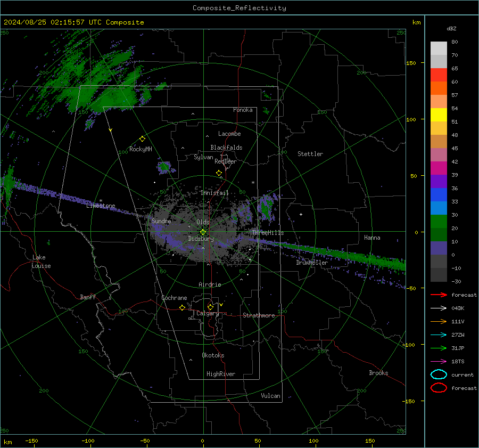Viewport: 479px width, 448px height.
Task: Click the Sundre city label
Action: point(161,221)
